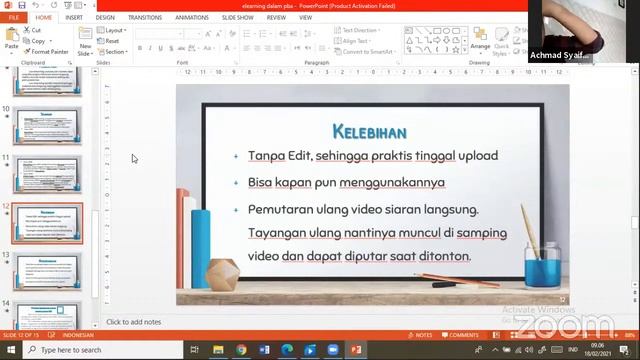The image size is (640, 360).
Task: Toggle Bold formatting
Action: [140, 48]
